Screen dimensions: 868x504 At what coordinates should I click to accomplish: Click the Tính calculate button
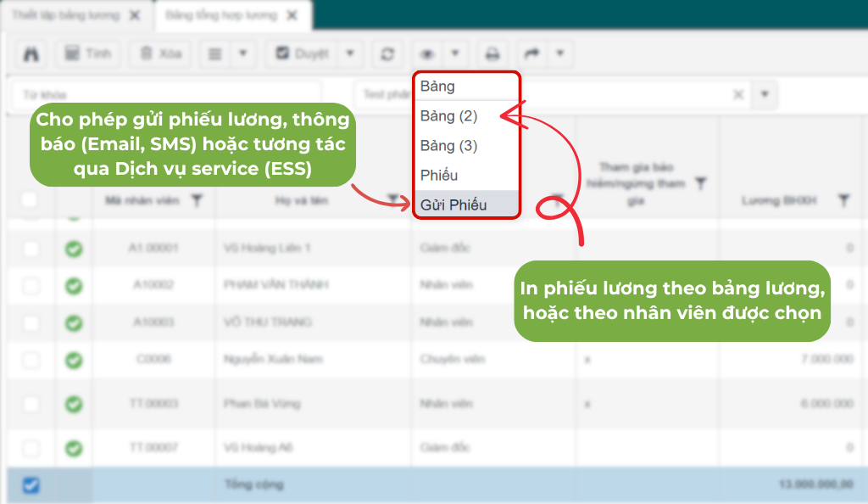point(87,53)
